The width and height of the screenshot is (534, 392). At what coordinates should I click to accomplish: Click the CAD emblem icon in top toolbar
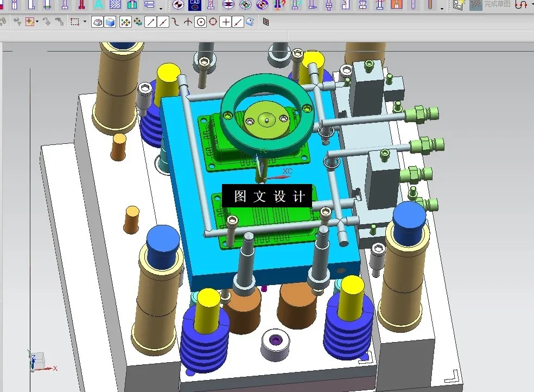[x=195, y=5]
